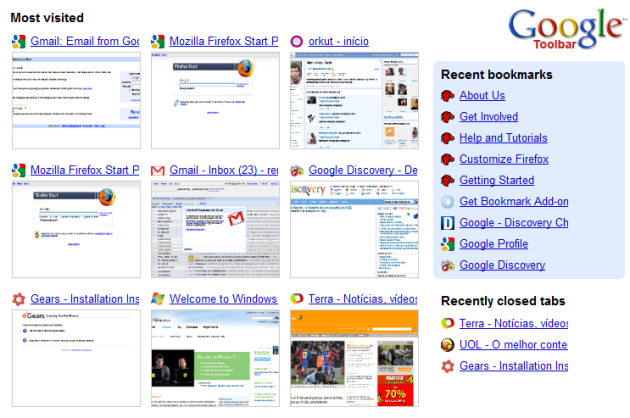Open Terra - Notícias link in Most visited

[363, 299]
